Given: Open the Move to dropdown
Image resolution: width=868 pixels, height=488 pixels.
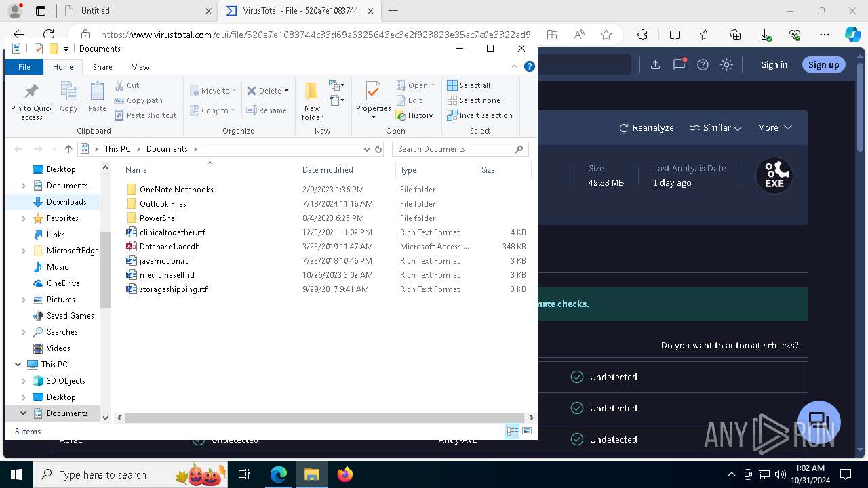Looking at the screenshot, I should (x=213, y=91).
